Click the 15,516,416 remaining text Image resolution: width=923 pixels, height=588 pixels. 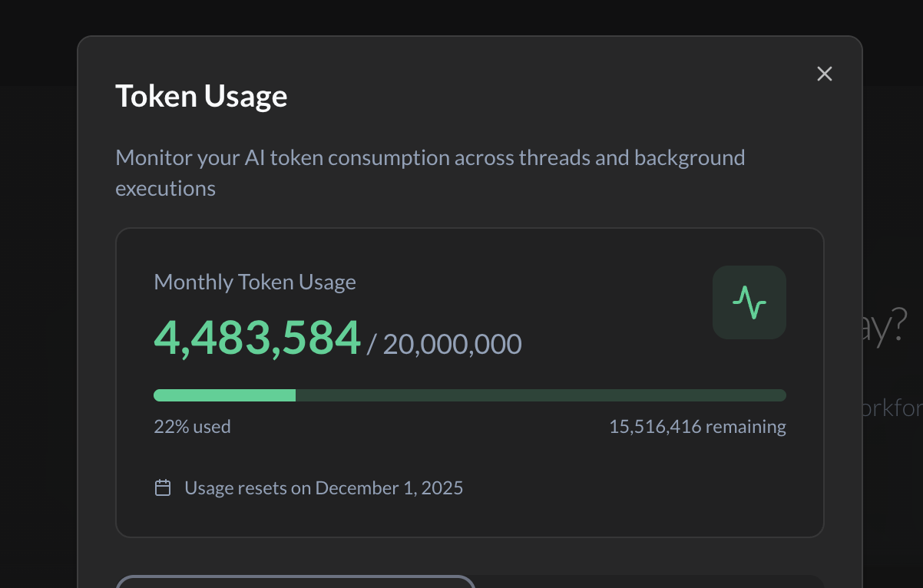click(697, 427)
